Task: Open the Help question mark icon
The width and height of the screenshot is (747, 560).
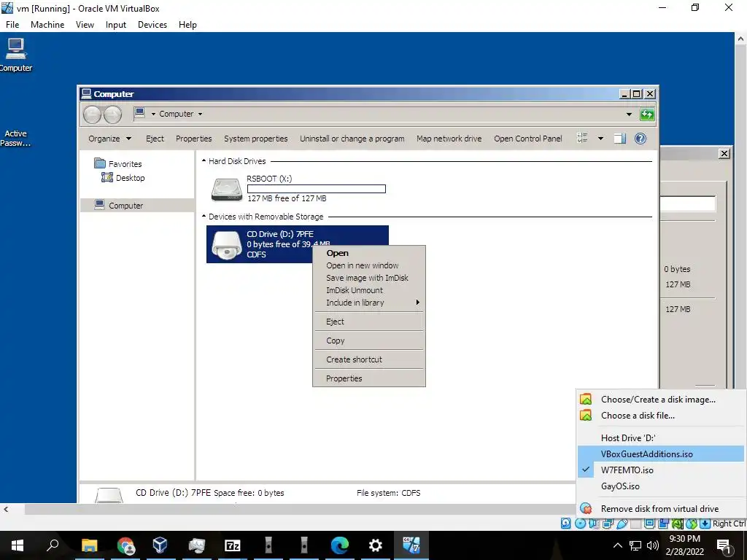Action: pos(640,139)
